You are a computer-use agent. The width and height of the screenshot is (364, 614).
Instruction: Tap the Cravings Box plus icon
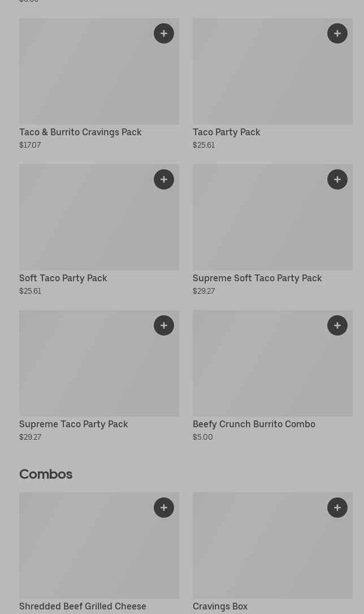(x=337, y=508)
